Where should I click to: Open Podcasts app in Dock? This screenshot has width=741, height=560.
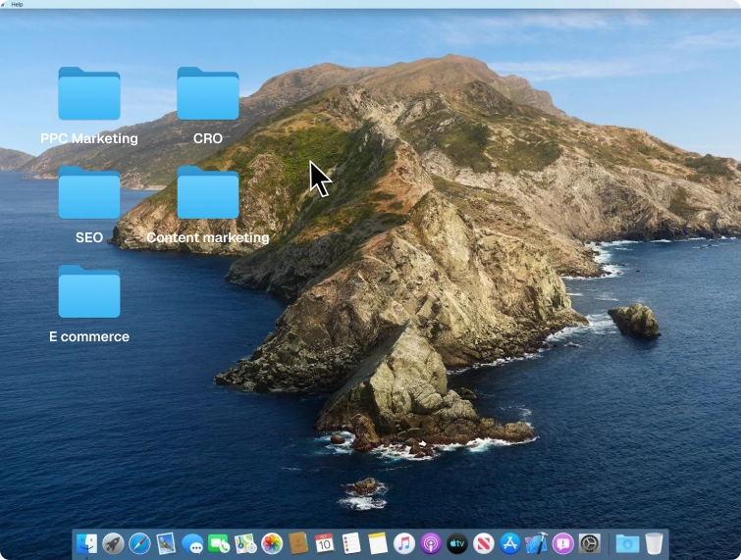point(431,543)
